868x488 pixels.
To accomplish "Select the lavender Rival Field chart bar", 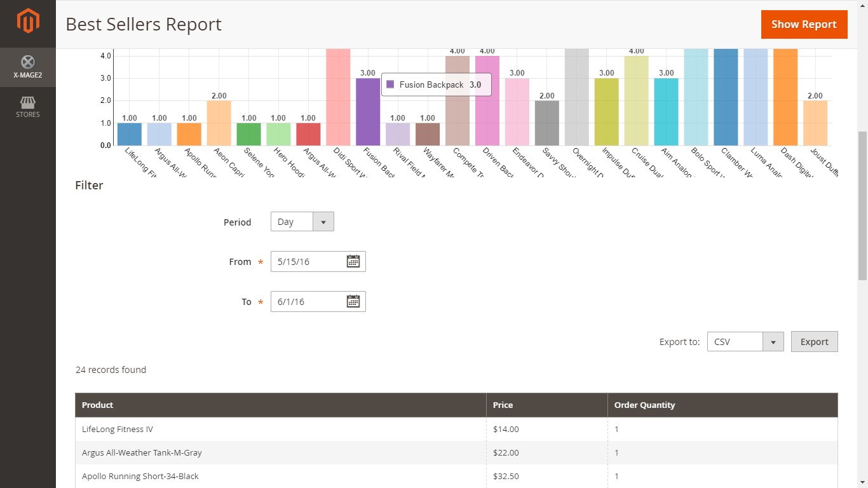I will 398,134.
